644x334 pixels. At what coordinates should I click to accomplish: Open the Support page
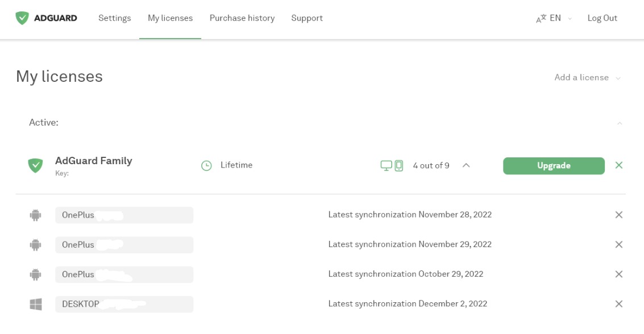(x=307, y=18)
